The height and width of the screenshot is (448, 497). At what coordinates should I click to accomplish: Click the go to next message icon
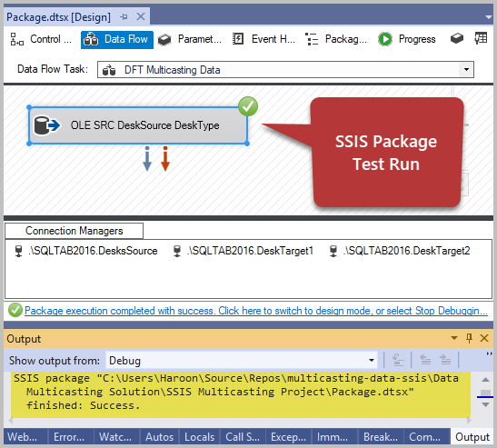(445, 360)
